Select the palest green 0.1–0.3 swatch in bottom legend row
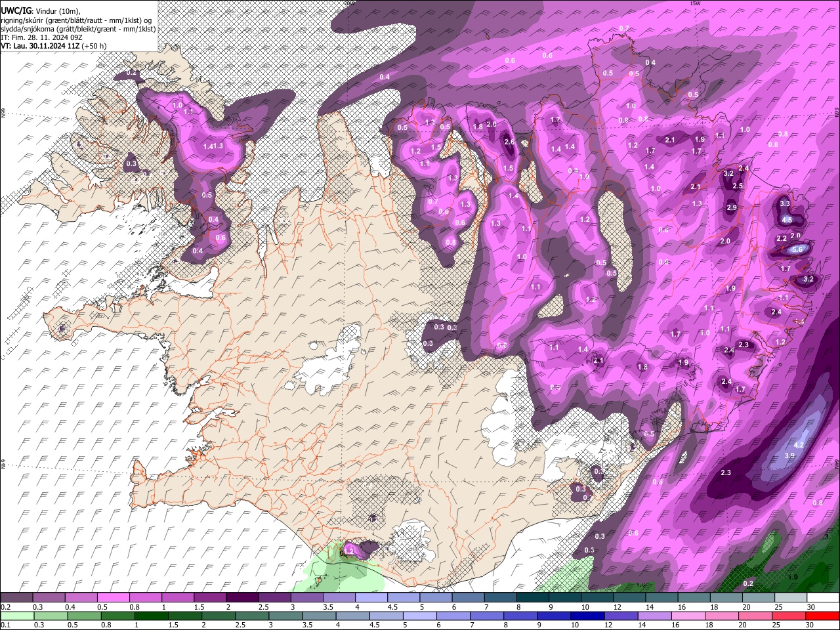840x630 pixels. coord(17,616)
